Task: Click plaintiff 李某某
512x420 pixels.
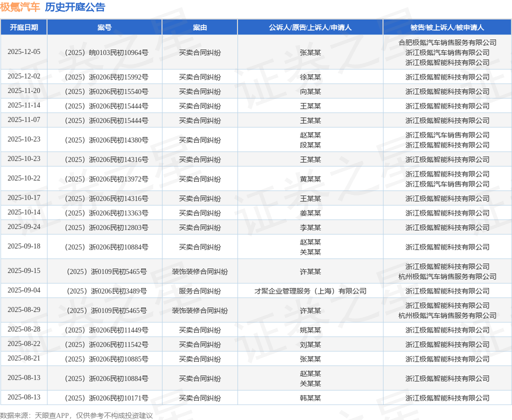Action: coord(310,227)
